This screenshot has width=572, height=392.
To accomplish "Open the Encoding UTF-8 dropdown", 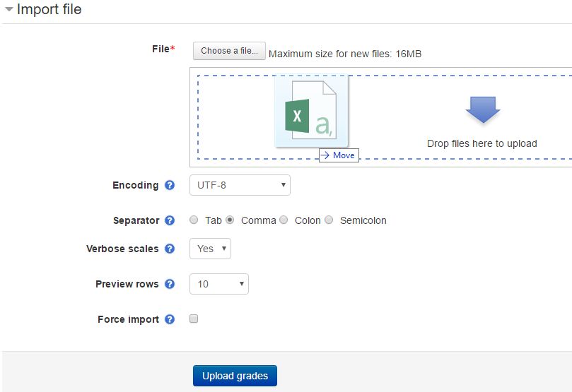I will coord(240,185).
